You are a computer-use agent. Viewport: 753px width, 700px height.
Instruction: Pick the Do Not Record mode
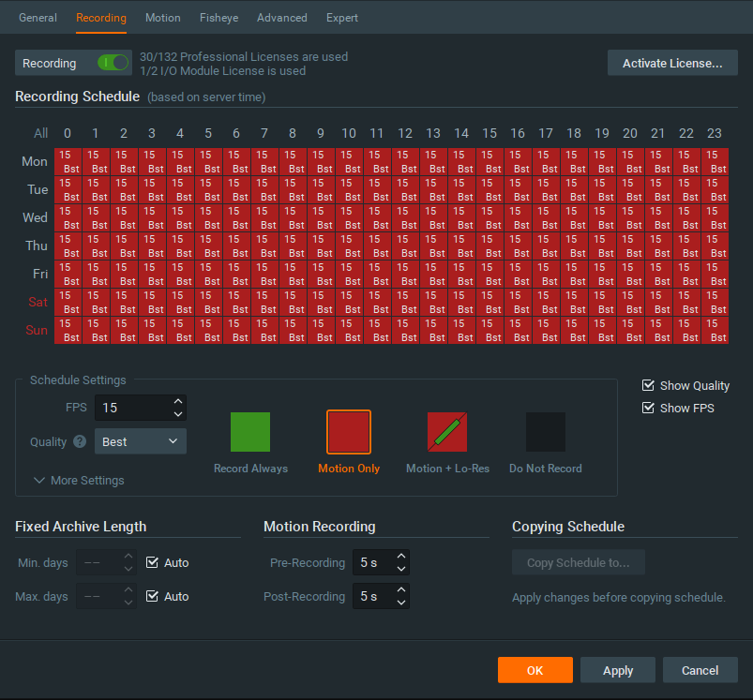click(546, 432)
